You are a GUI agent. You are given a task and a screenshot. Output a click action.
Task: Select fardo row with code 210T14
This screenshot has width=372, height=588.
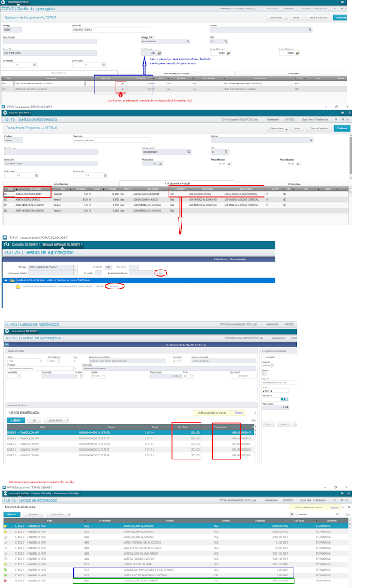(x=129, y=455)
